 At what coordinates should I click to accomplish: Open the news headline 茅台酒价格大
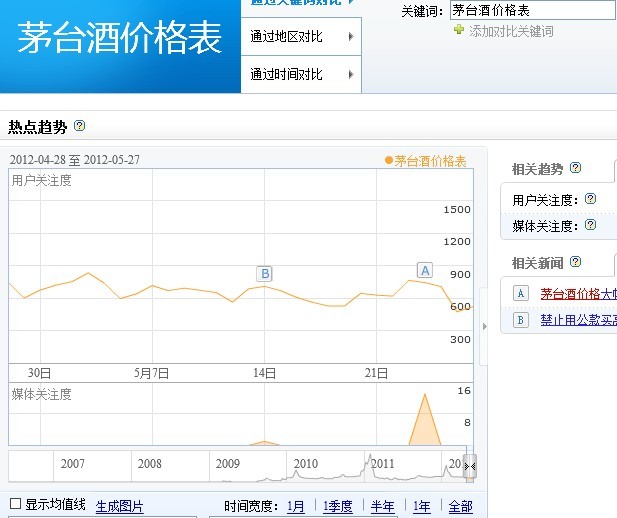[578, 294]
